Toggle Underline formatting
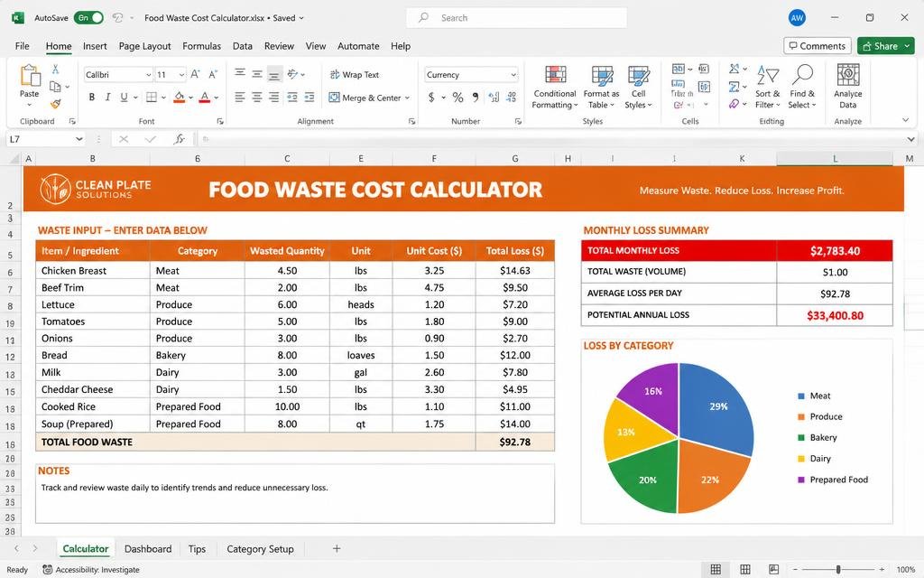Screen dimensions: 924x578 tap(124, 98)
